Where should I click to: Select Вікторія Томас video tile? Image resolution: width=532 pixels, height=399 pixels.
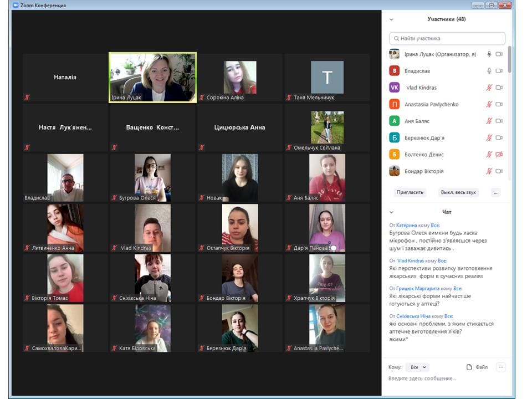(65, 278)
